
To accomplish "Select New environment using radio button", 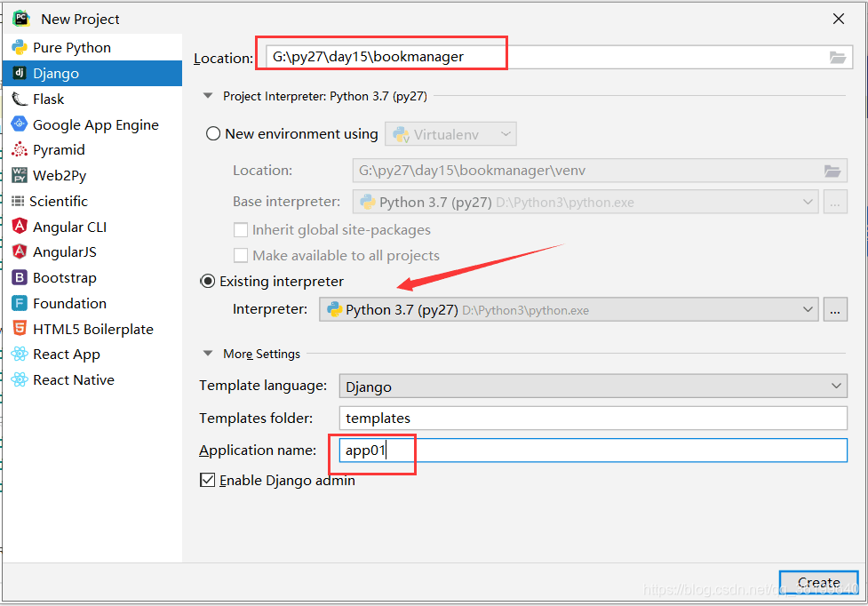I will [213, 134].
